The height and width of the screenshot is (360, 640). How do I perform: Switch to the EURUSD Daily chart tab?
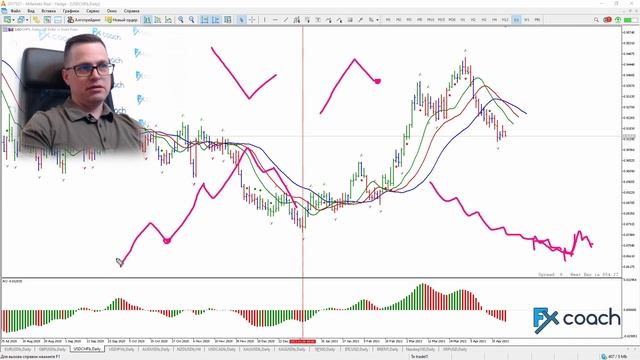(x=18, y=349)
